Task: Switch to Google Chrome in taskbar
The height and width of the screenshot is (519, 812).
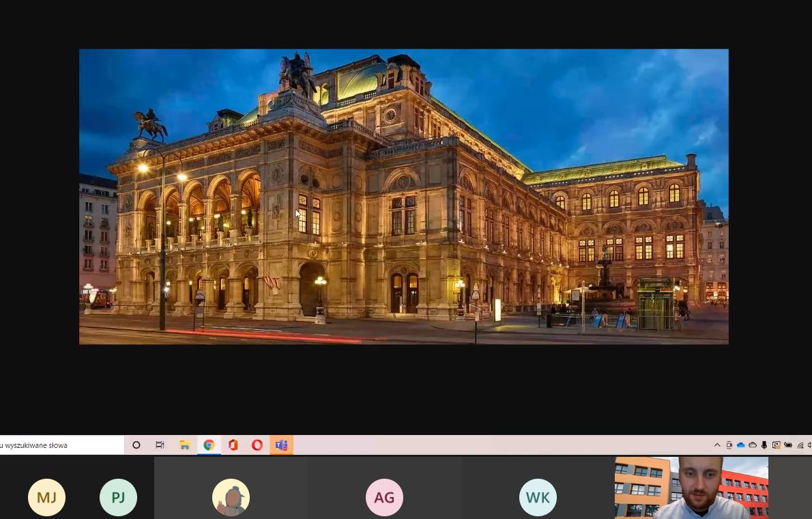Action: click(209, 445)
